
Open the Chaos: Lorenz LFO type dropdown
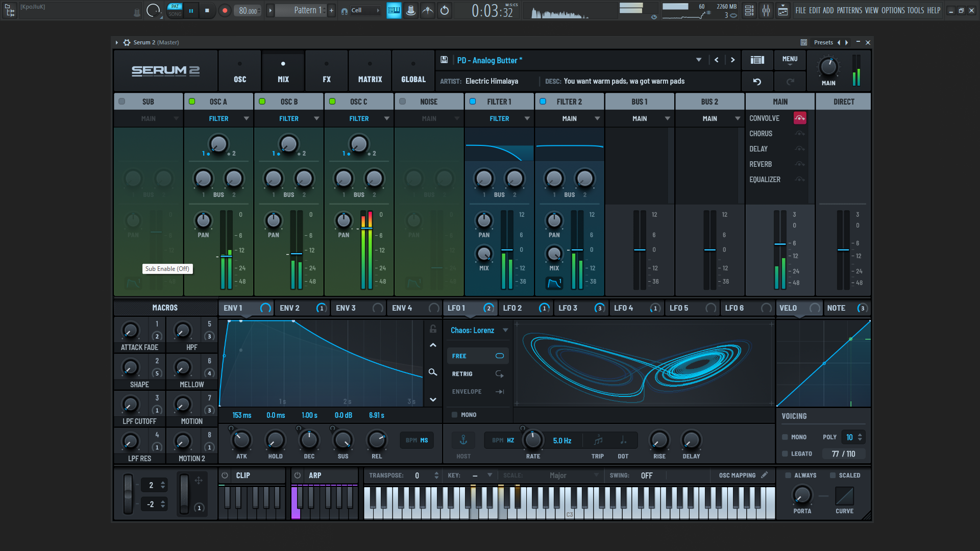(x=478, y=330)
